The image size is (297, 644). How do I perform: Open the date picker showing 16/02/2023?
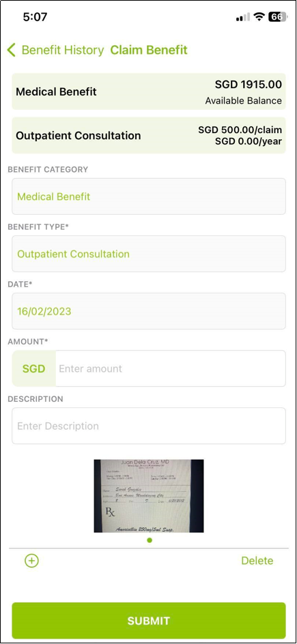149,311
